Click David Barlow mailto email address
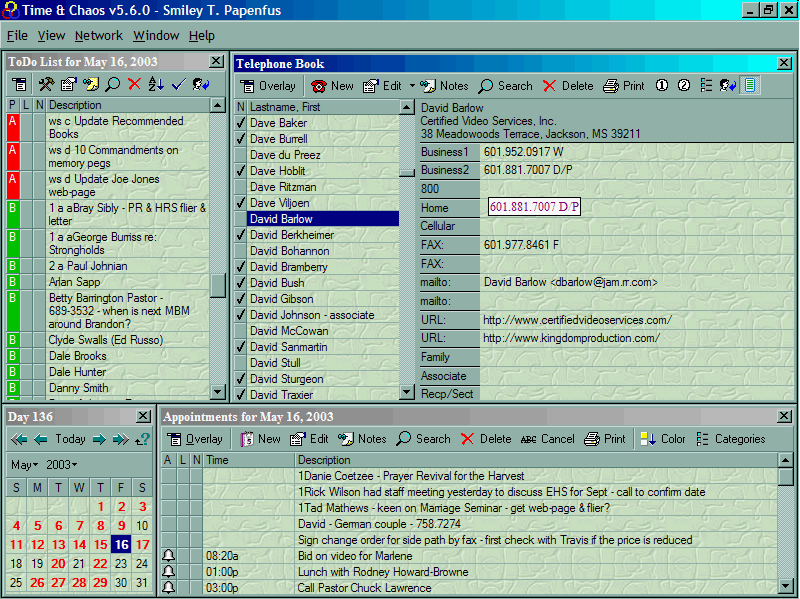 click(570, 282)
